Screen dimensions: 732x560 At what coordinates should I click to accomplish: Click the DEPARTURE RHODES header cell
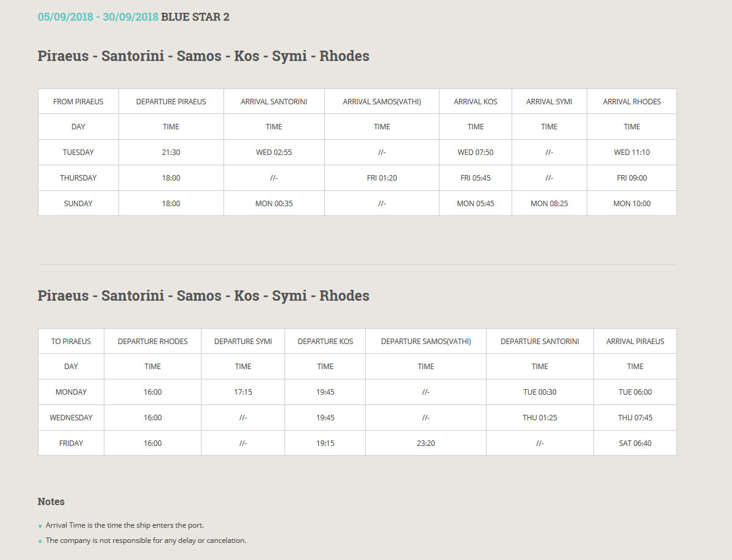[153, 342]
